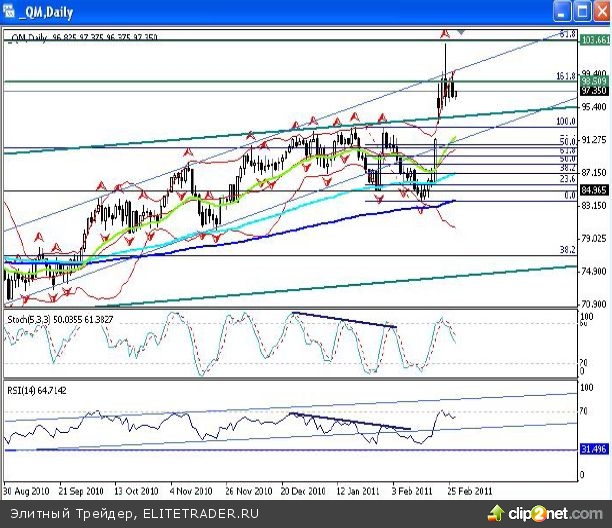Minimize the _QM,Daily chart window
612x528 pixels.
[x=562, y=10]
